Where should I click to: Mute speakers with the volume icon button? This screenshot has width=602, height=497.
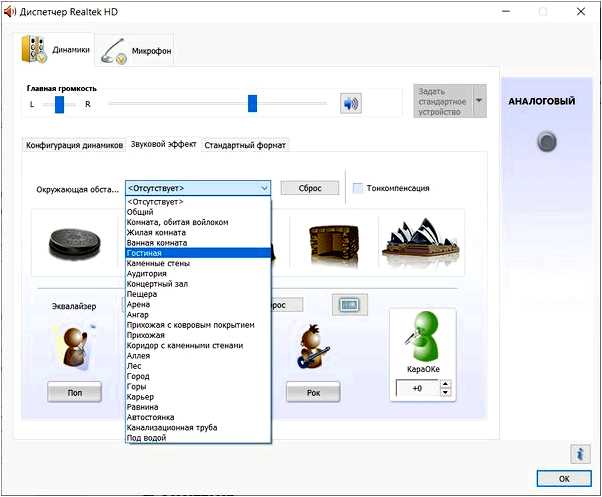[x=351, y=103]
